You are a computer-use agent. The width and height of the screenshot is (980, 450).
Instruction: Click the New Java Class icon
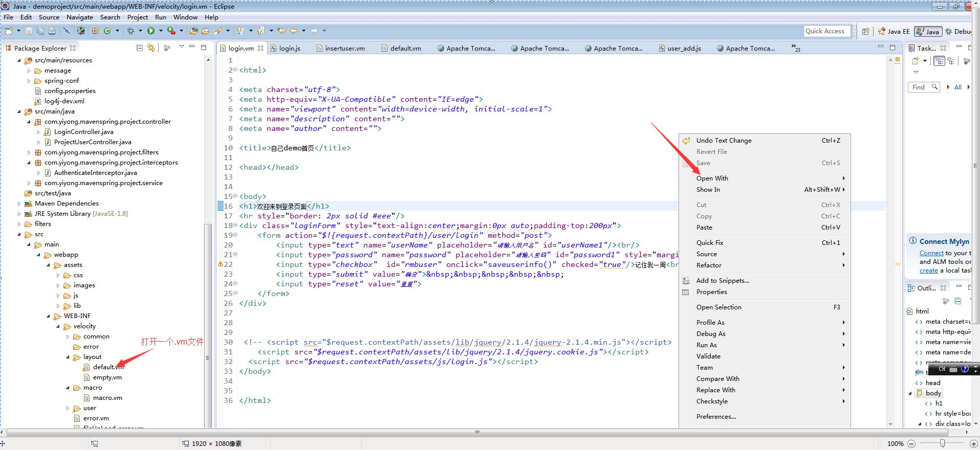pyautogui.click(x=107, y=31)
